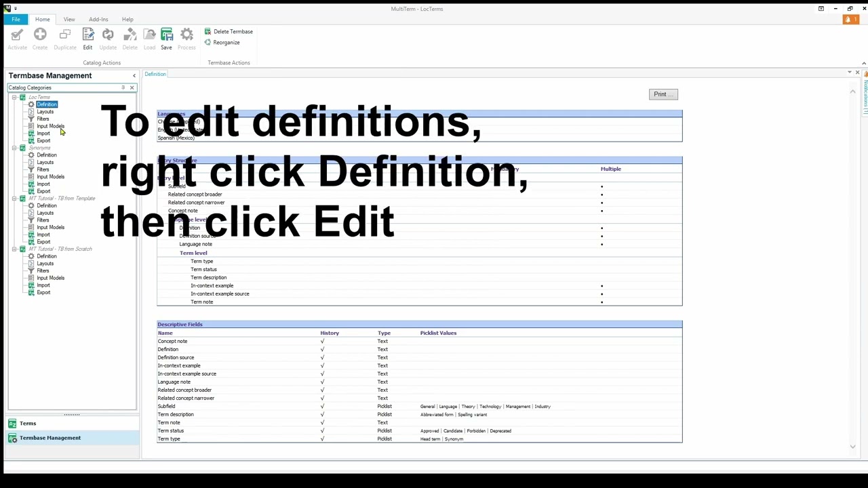Select Layouts under Synonyms
This screenshot has width=868, height=488.
(x=45, y=163)
